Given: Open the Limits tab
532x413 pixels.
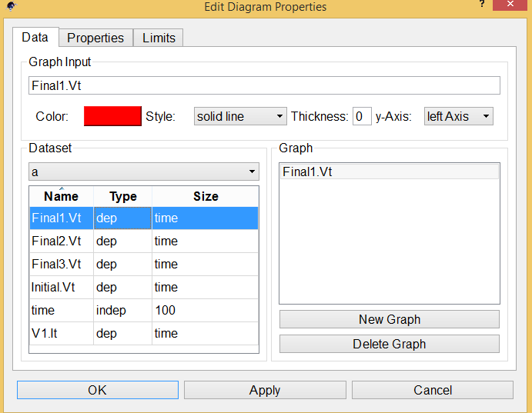Looking at the screenshot, I should (x=159, y=38).
